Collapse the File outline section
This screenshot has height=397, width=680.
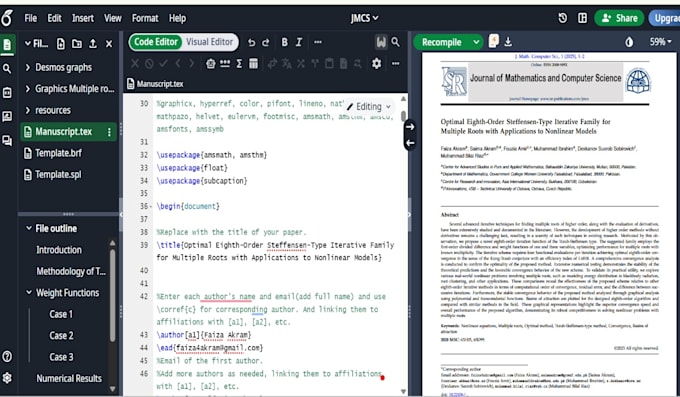(29, 228)
